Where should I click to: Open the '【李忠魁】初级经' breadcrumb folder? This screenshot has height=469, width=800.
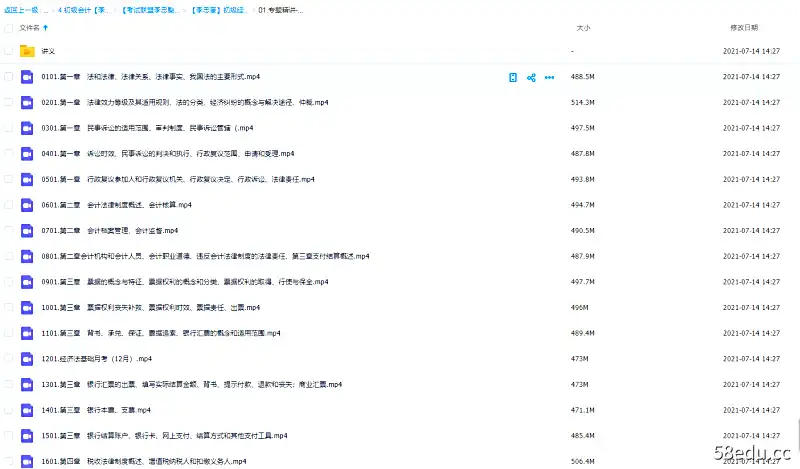tap(219, 10)
